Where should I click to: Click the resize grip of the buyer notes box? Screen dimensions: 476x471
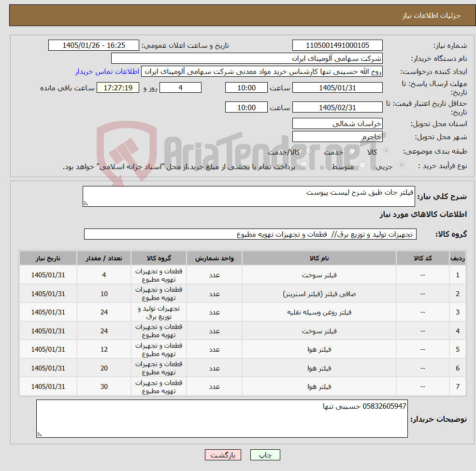[x=39, y=435]
